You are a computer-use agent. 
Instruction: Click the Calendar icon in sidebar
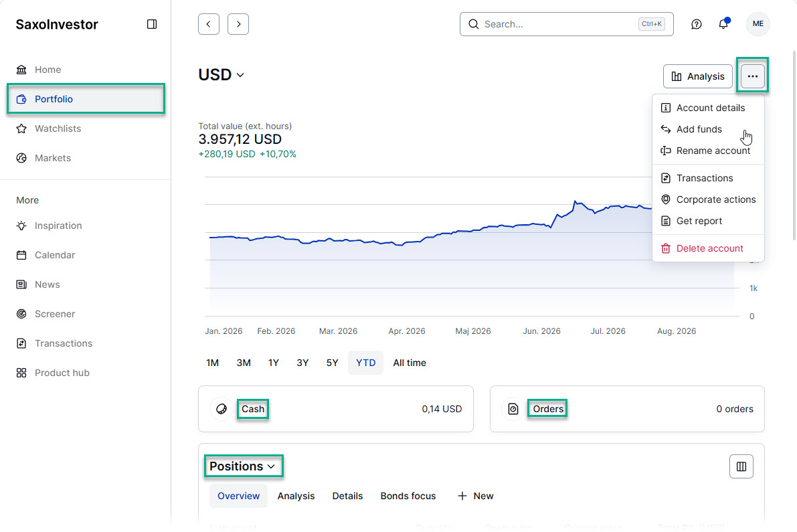coord(21,255)
